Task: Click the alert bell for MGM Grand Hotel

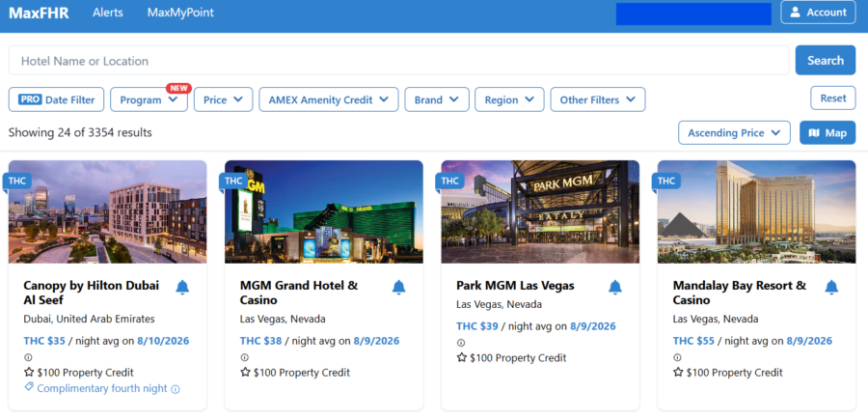Action: coord(398,287)
